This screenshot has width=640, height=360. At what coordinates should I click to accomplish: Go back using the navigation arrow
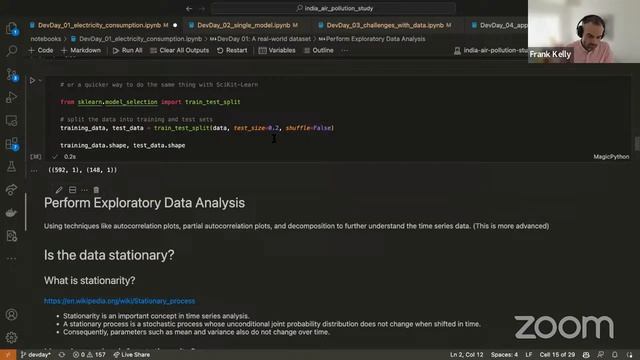click(189, 8)
